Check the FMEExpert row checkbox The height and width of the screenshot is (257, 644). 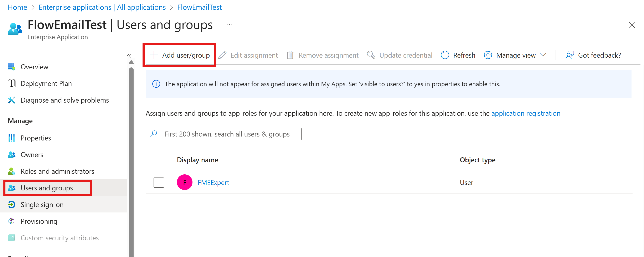point(159,182)
